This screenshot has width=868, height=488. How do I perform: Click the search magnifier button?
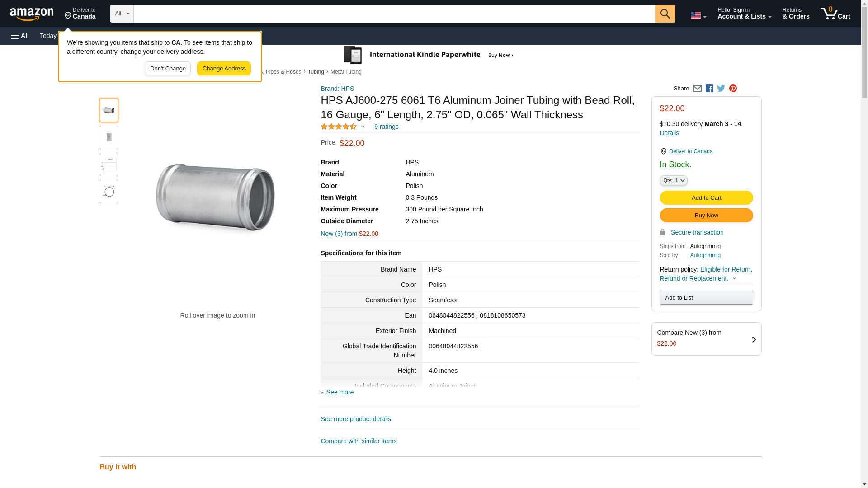click(x=665, y=14)
